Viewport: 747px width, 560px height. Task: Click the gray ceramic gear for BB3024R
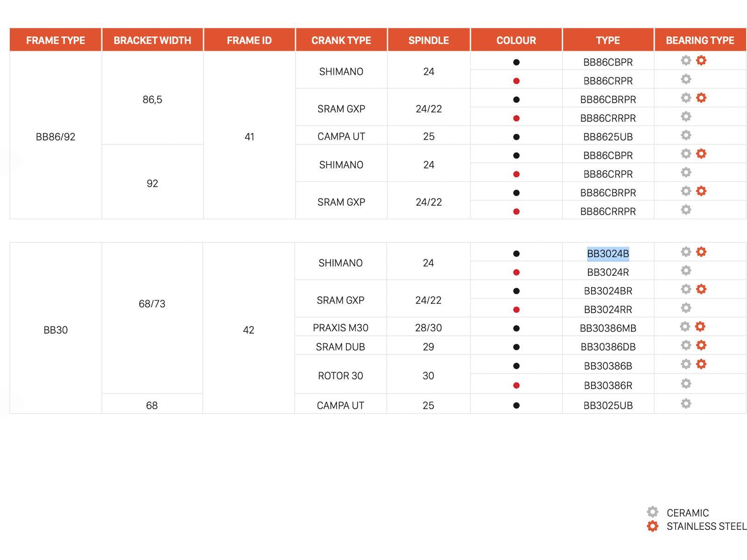click(685, 271)
